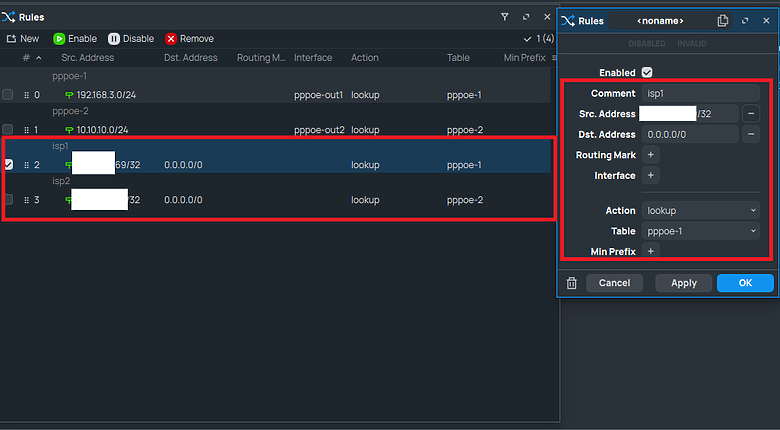780x430 pixels.
Task: Delete rule using the trash icon
Action: [x=571, y=283]
